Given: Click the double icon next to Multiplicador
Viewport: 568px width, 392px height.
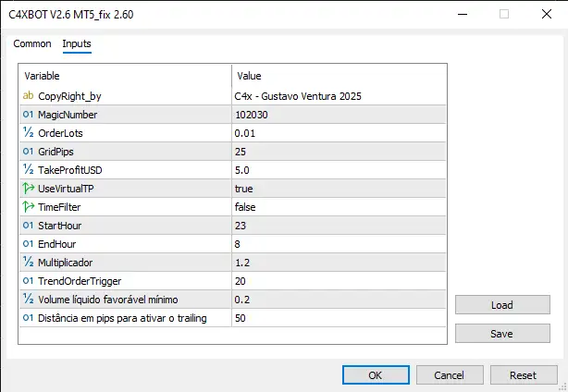Looking at the screenshot, I should coord(28,263).
